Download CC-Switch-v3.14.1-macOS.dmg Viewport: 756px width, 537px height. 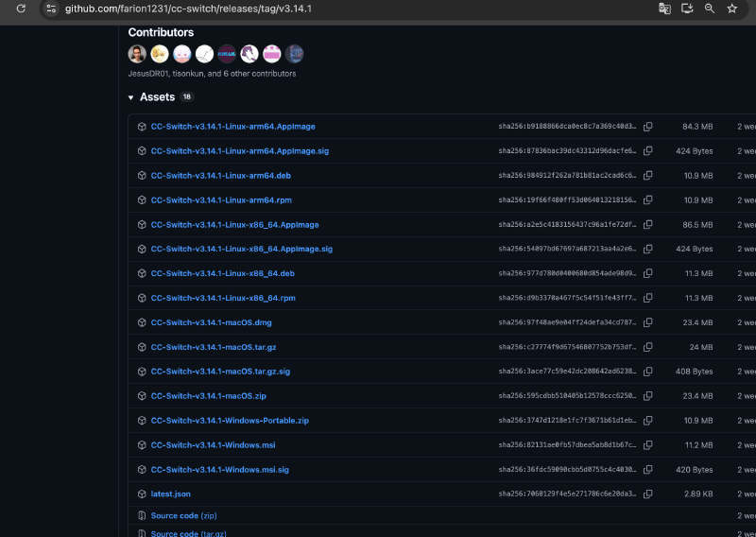coord(211,322)
